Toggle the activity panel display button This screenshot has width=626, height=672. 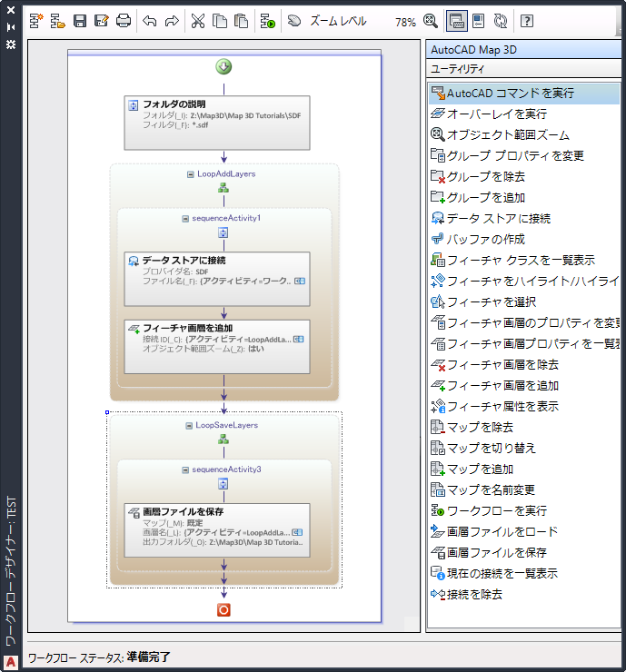click(x=457, y=21)
